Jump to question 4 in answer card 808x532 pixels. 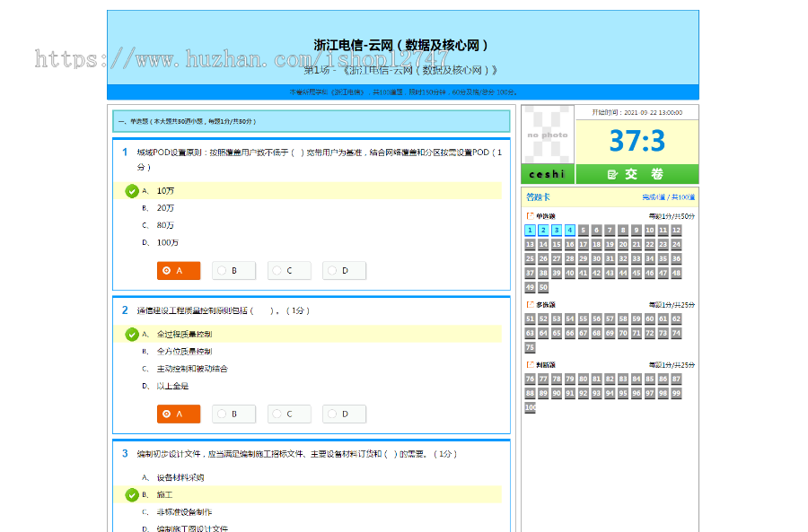coord(570,231)
